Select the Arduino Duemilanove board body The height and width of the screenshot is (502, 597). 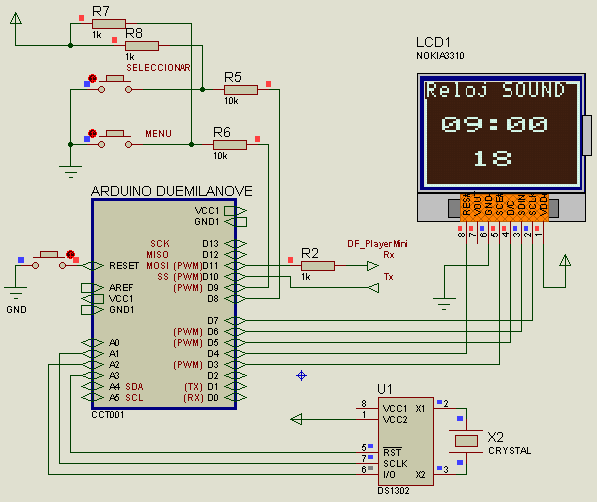click(164, 304)
